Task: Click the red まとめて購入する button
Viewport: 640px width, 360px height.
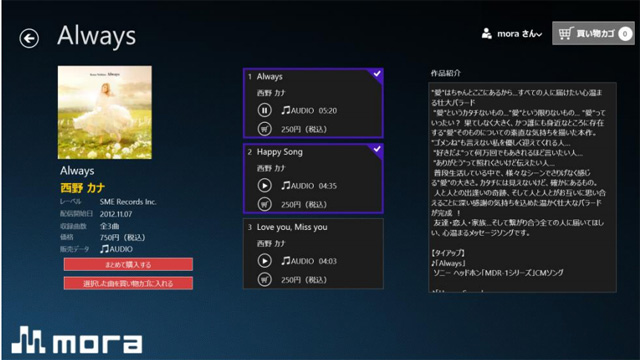Action: click(128, 264)
